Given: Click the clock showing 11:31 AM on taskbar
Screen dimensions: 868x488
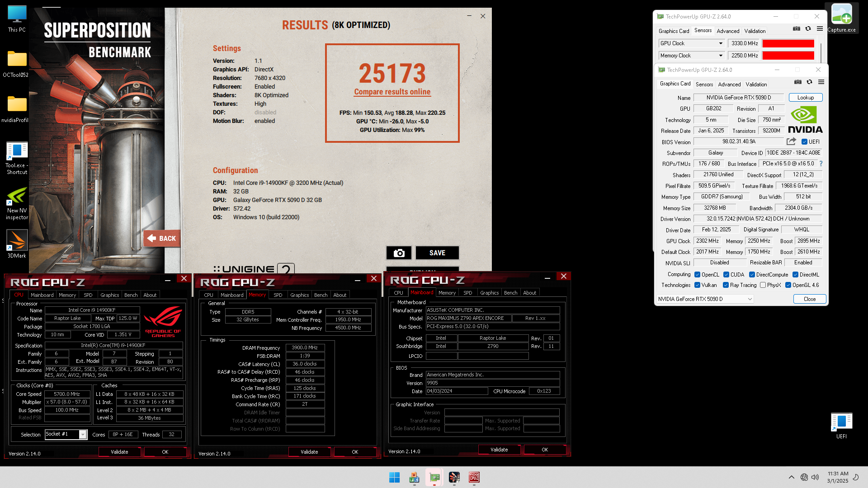Looking at the screenshot, I should (x=838, y=474).
